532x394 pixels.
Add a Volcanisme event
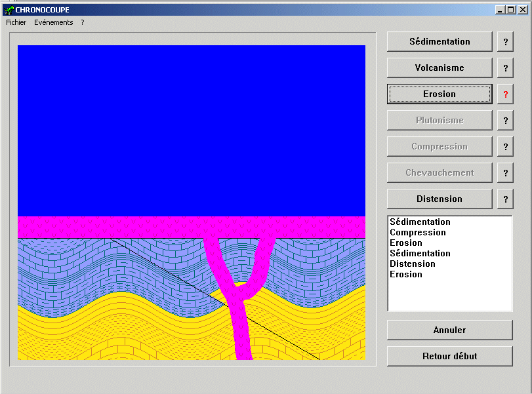pyautogui.click(x=440, y=68)
